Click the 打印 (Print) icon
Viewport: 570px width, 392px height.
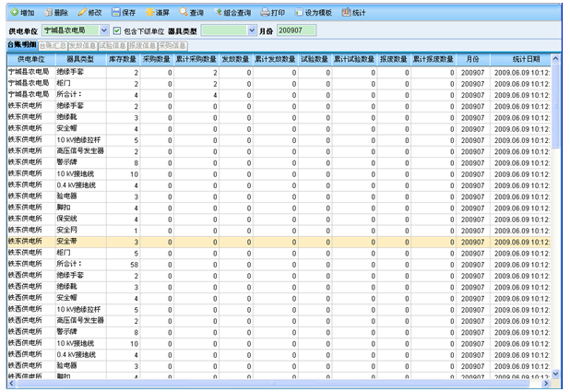[266, 14]
